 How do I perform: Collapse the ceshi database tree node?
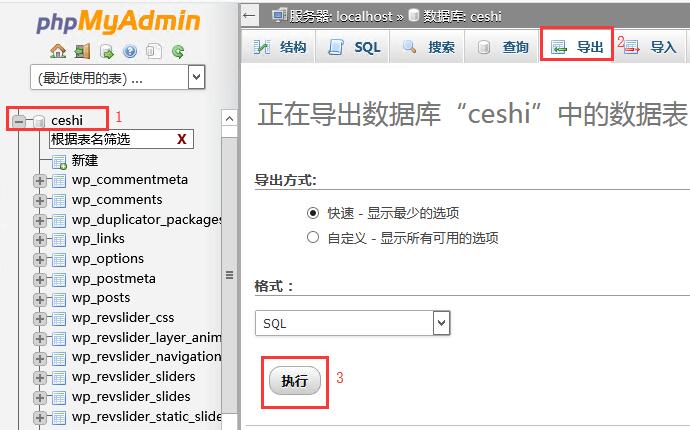pyautogui.click(x=19, y=121)
